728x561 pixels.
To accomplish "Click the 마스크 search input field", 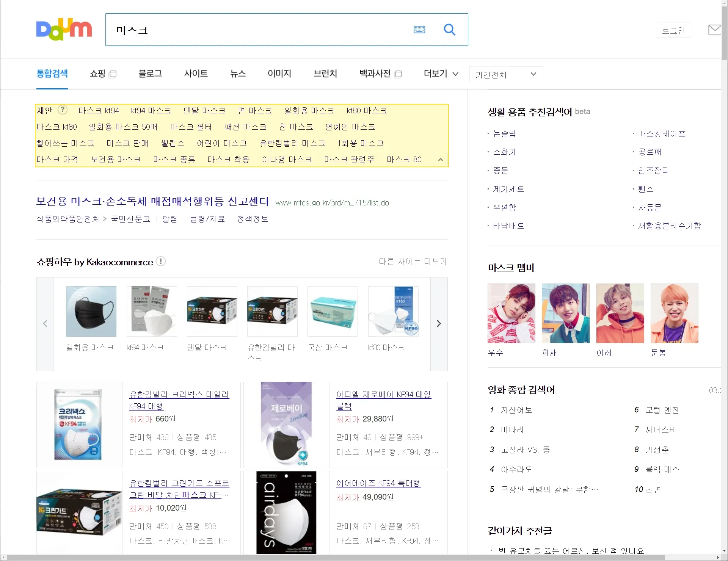I will pos(258,30).
